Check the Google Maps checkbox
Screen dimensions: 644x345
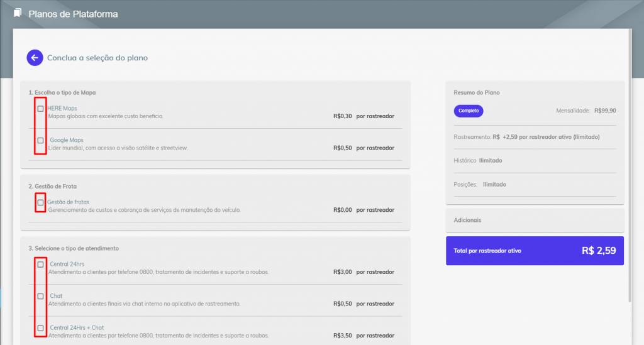pos(40,140)
